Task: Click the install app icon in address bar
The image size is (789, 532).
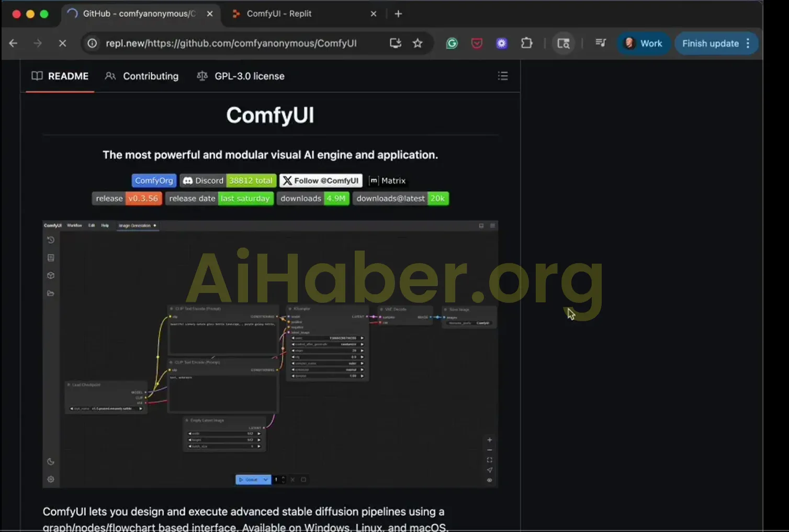Action: tap(396, 43)
